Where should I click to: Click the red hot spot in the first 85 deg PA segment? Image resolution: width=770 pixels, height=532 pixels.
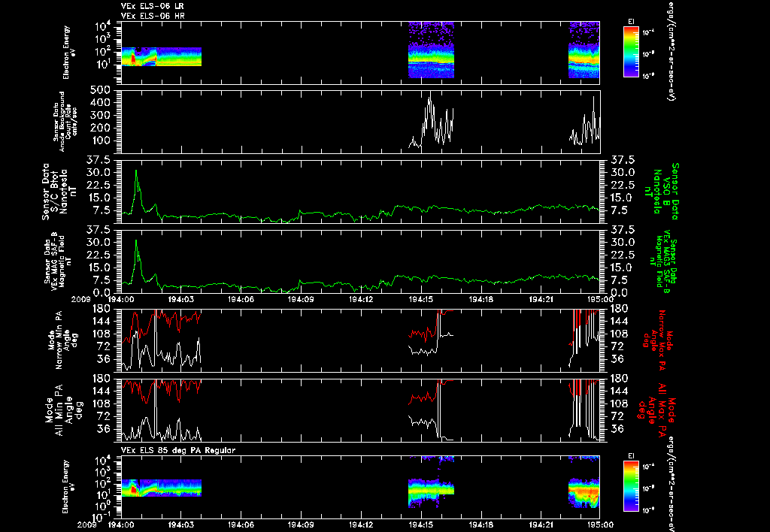[134, 490]
